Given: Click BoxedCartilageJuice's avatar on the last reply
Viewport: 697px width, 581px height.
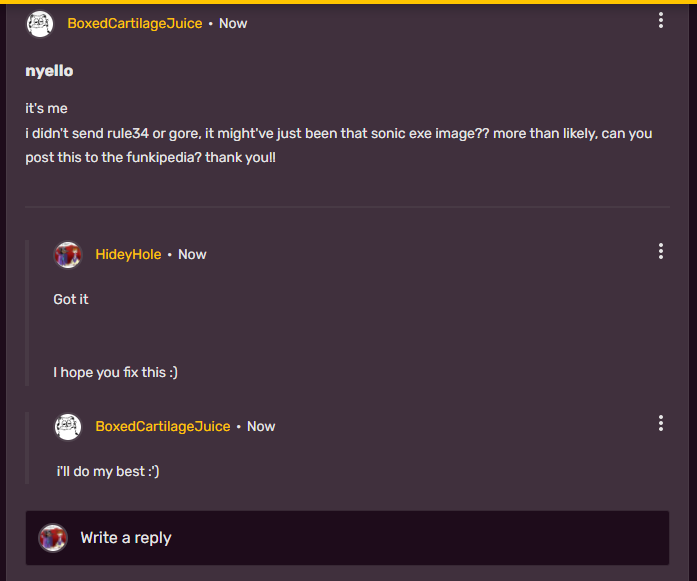Looking at the screenshot, I should click(x=68, y=426).
